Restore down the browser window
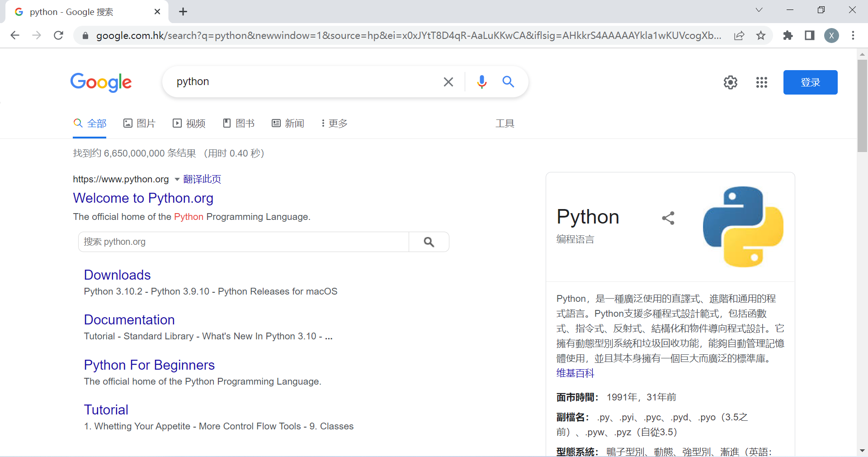The image size is (868, 457). point(821,10)
